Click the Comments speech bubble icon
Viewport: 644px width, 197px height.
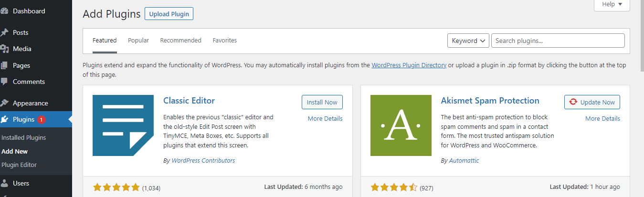click(4, 82)
